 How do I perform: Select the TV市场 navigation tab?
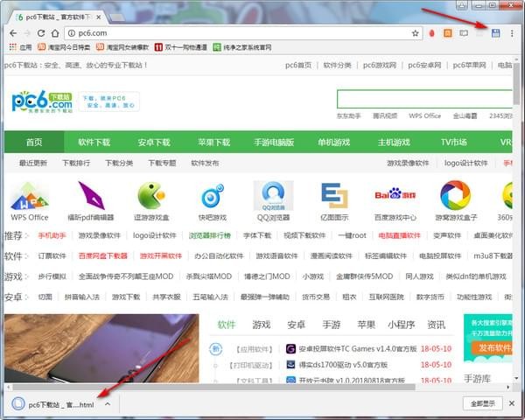pos(453,142)
